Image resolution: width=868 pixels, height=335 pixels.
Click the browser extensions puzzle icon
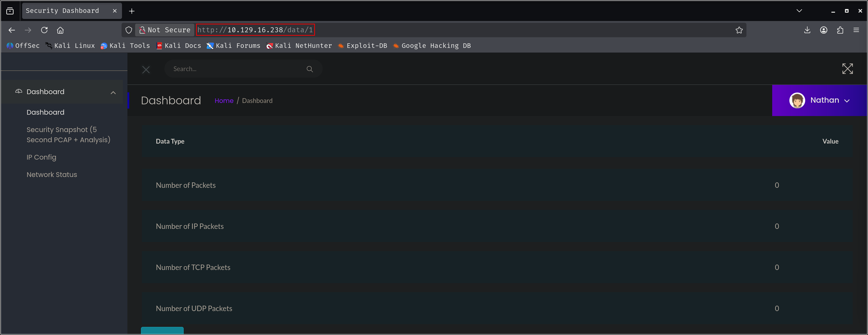tap(840, 30)
